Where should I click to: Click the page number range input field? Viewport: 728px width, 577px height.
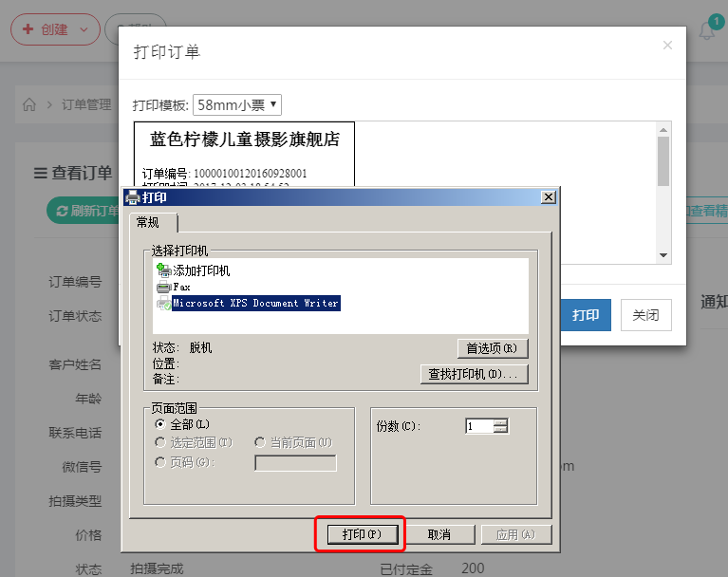point(296,463)
